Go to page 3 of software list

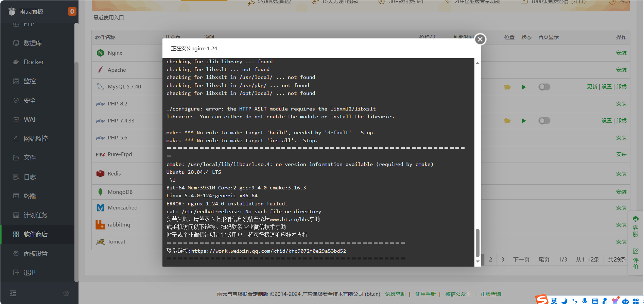coord(503,259)
